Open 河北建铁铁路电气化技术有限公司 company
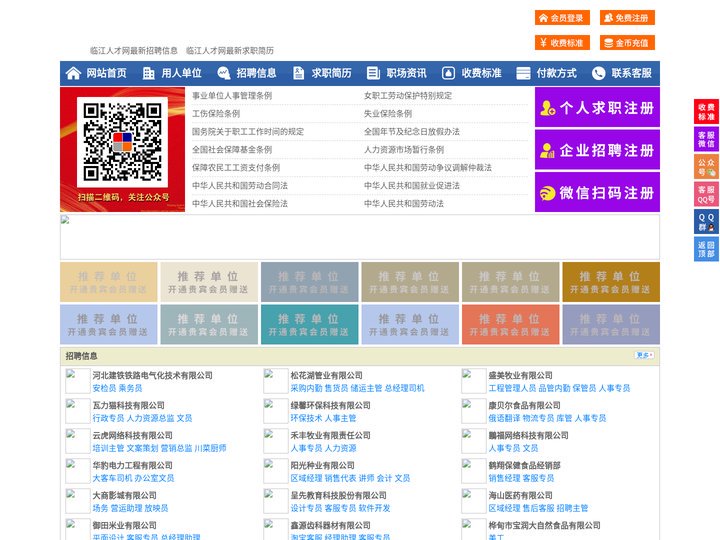Screen dimensions: 720x540 152,375
